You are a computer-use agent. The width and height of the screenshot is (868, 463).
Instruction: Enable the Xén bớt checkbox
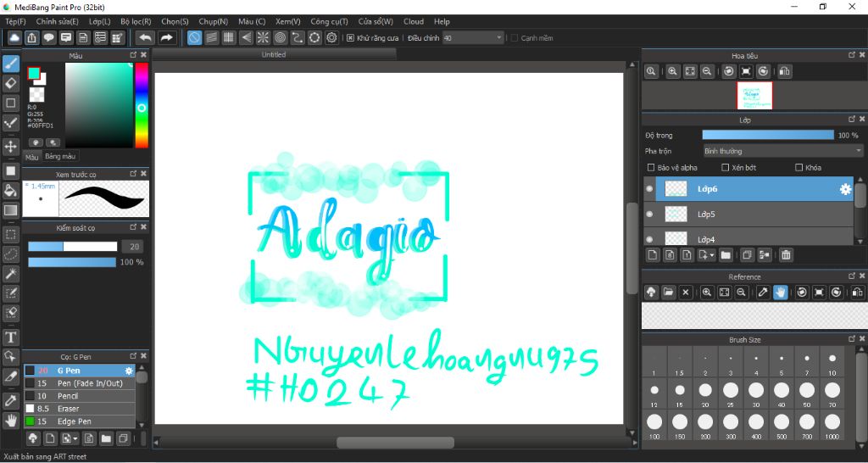726,167
